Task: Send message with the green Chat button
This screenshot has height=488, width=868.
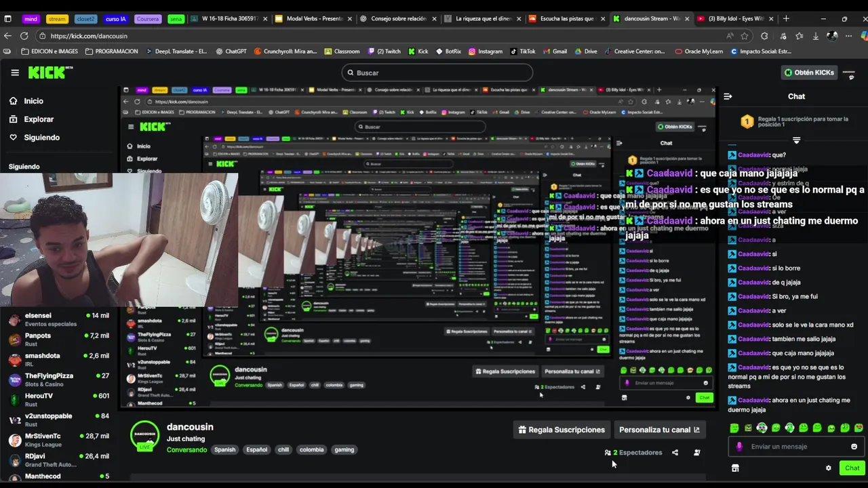Action: tap(852, 468)
